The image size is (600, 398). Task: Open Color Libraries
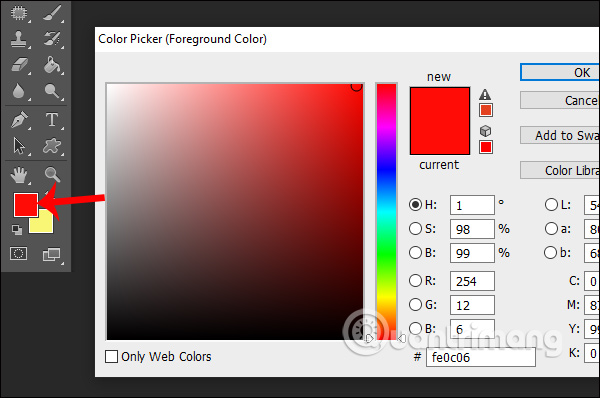point(560,170)
